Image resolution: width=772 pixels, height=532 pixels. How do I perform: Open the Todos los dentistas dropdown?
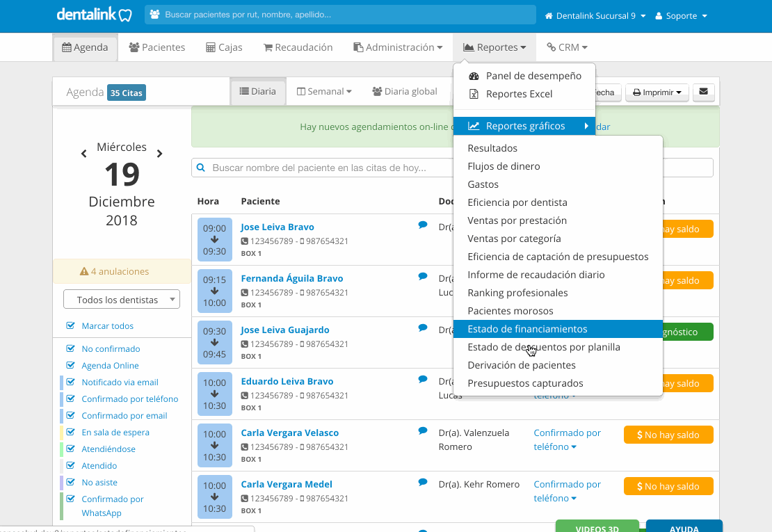(122, 299)
